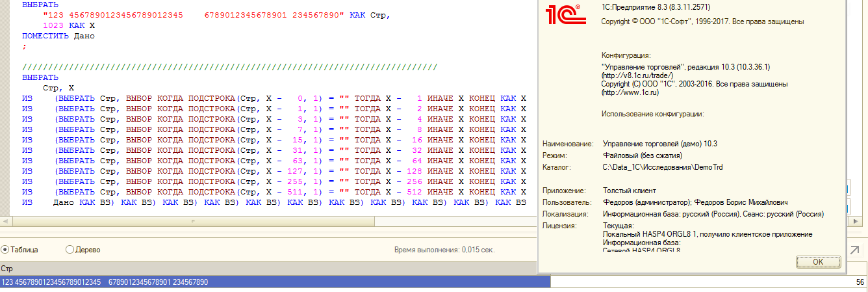Click OK in the About 1C dialog
Image resolution: width=868 pixels, height=292 pixels.
pyautogui.click(x=818, y=261)
